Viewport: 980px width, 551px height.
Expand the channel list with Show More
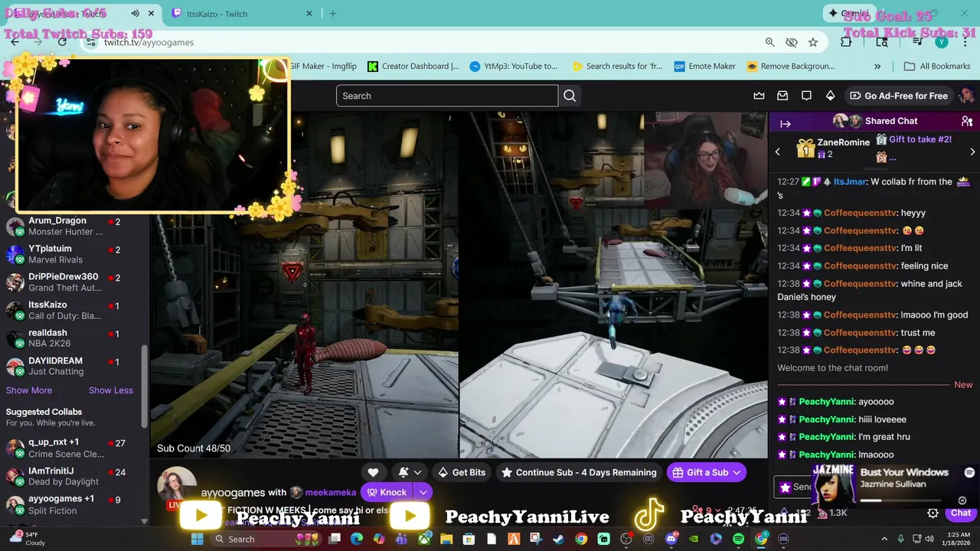29,390
